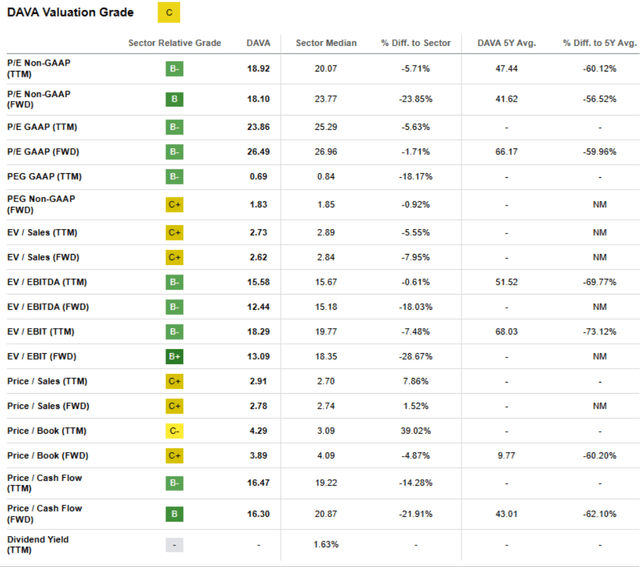Click the 5Y average value 51.52
640x567 pixels.
click(507, 282)
